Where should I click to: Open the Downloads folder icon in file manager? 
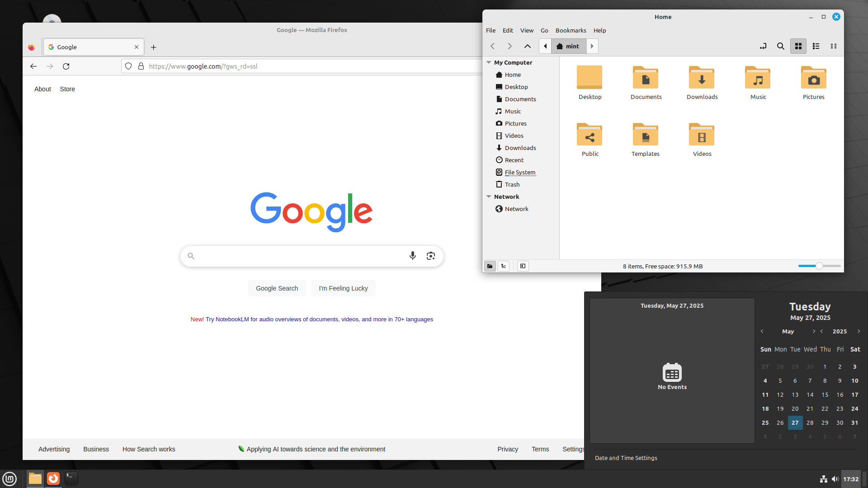[702, 78]
